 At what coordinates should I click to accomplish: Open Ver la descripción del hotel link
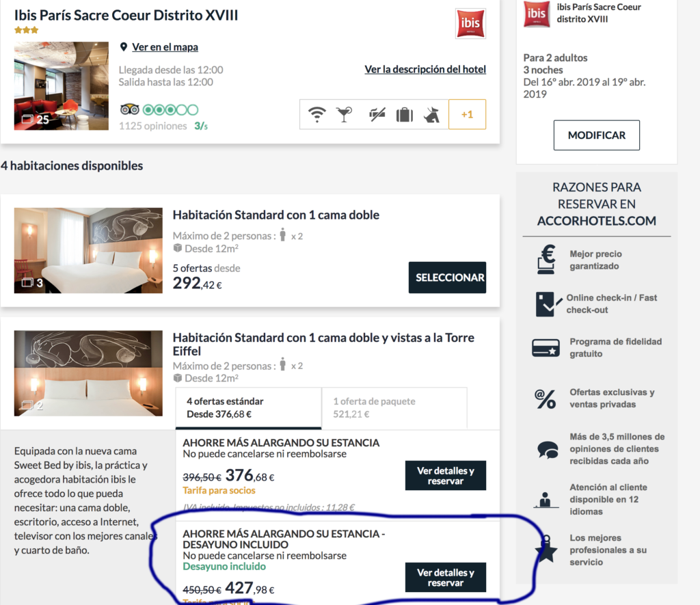coord(425,69)
